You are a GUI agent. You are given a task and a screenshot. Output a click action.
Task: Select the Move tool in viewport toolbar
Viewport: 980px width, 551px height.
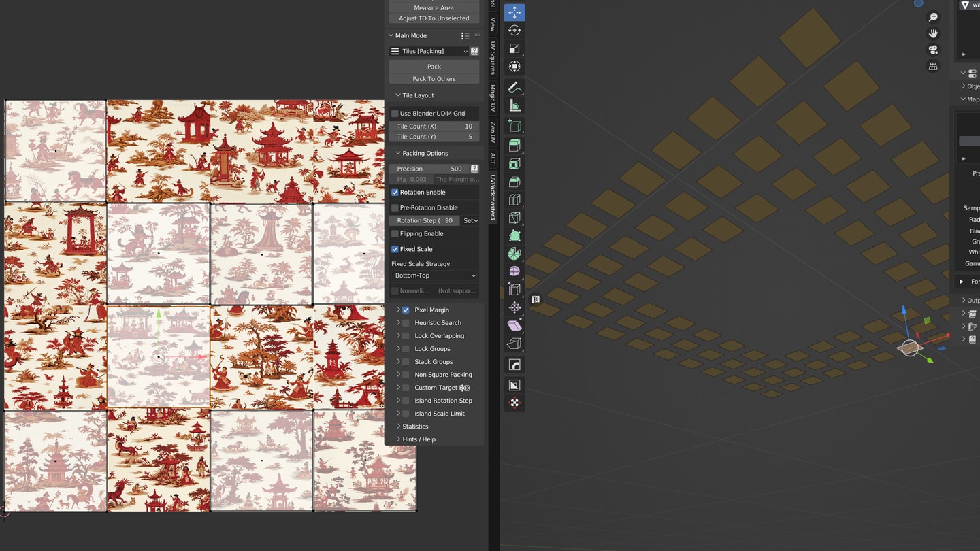[514, 12]
